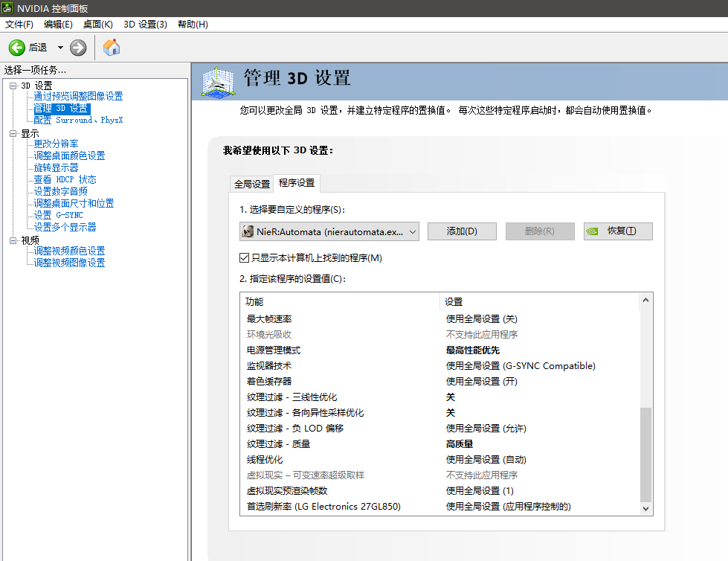Open 调整视频颜色设置 task
The width and height of the screenshot is (728, 561).
pyautogui.click(x=69, y=251)
